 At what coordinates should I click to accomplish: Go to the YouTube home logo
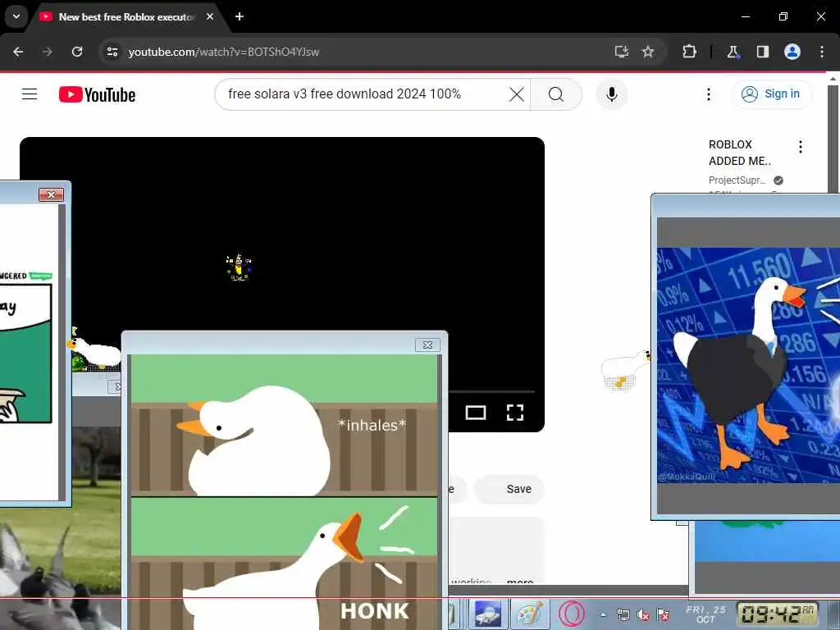(97, 95)
